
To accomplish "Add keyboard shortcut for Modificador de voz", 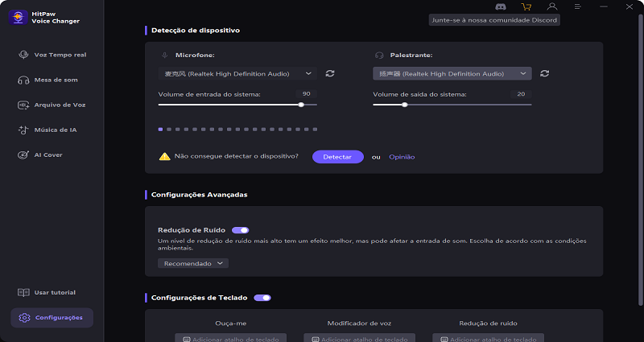I will click(359, 338).
